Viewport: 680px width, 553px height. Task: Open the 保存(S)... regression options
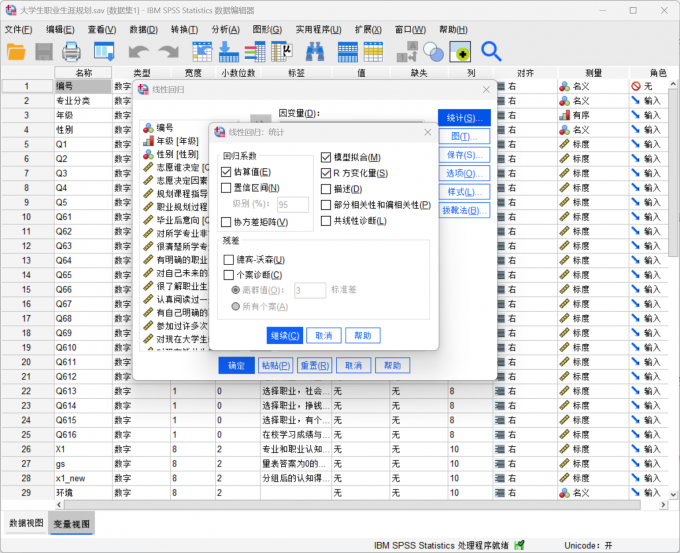[464, 155]
